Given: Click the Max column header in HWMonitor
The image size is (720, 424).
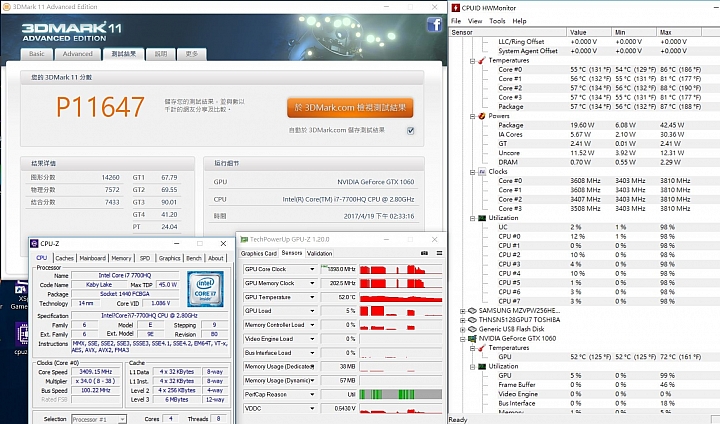Looking at the screenshot, I should click(x=679, y=32).
